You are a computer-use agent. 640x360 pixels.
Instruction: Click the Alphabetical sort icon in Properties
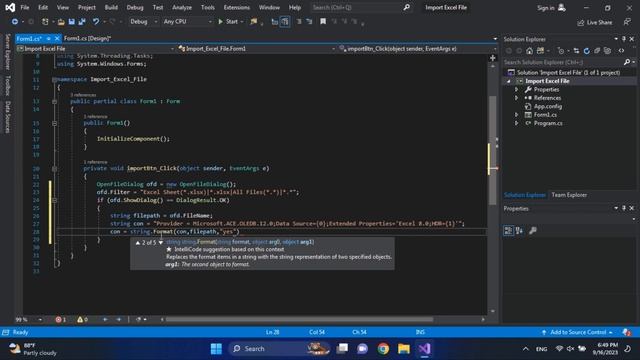click(x=519, y=231)
